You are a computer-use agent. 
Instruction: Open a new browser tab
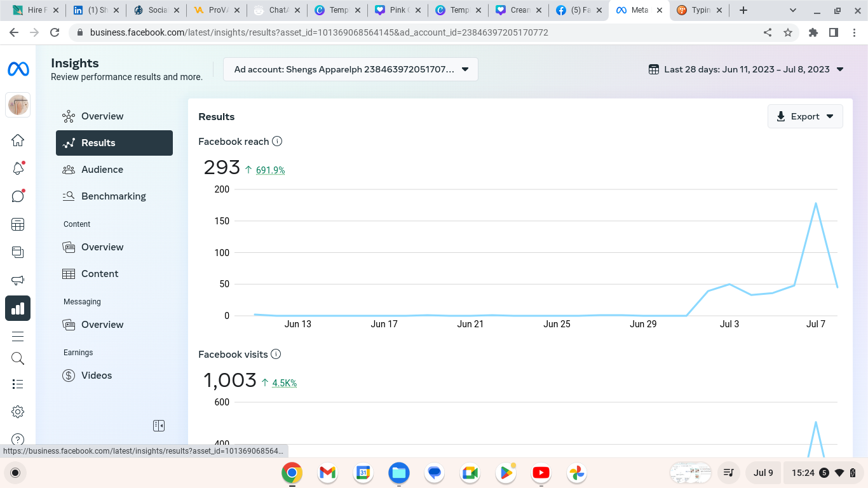pyautogui.click(x=743, y=10)
